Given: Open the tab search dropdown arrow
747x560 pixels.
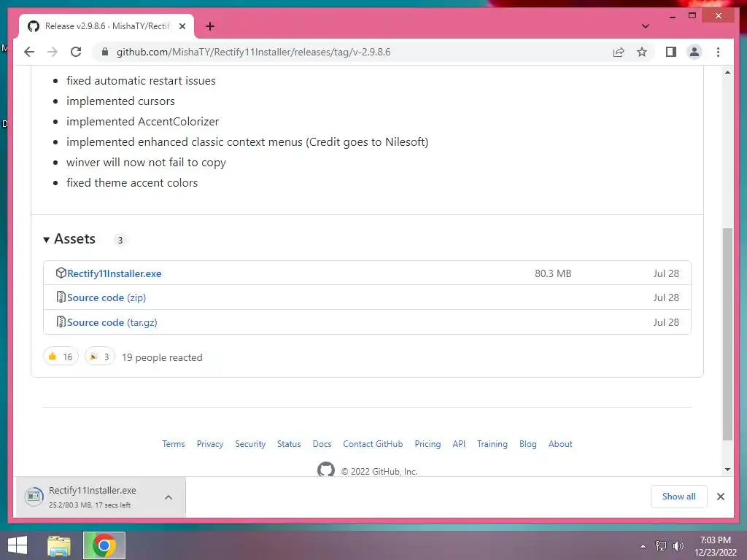Looking at the screenshot, I should click(645, 26).
